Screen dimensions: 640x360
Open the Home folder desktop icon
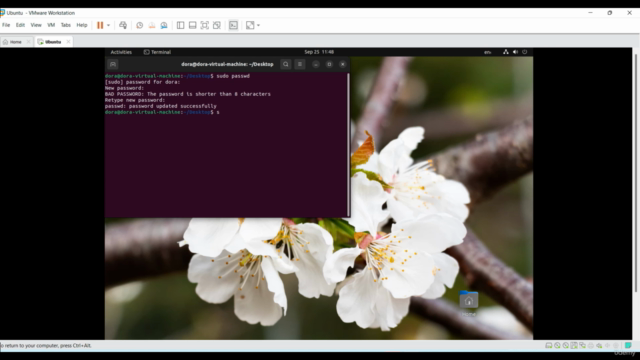pos(469,304)
